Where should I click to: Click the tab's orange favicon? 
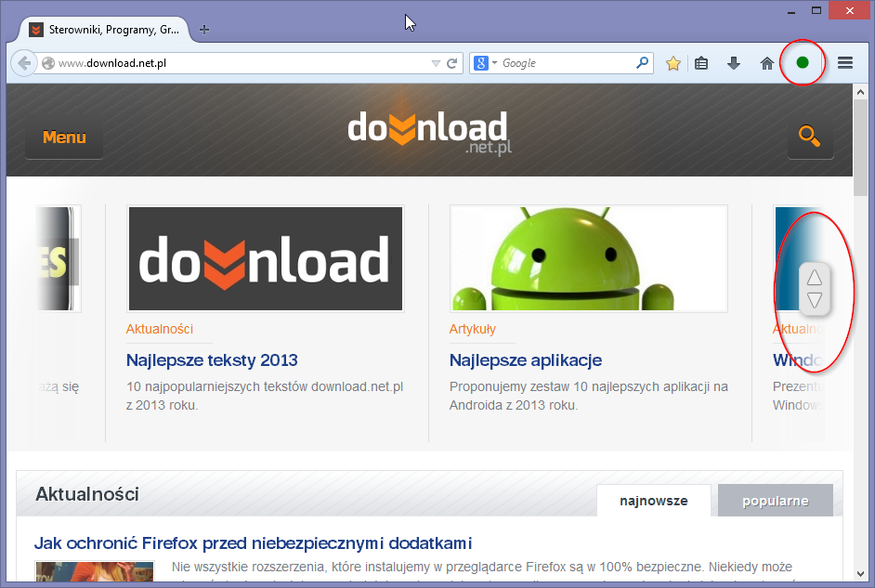click(35, 30)
